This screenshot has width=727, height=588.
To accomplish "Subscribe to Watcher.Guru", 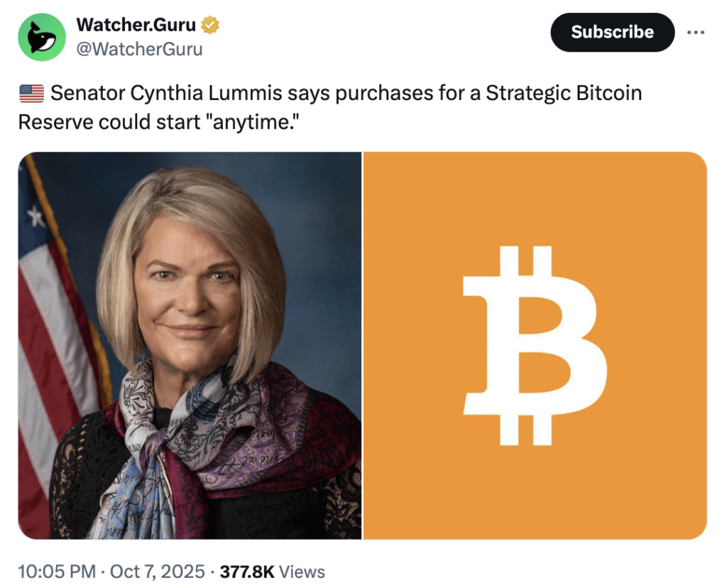I will coord(612,33).
